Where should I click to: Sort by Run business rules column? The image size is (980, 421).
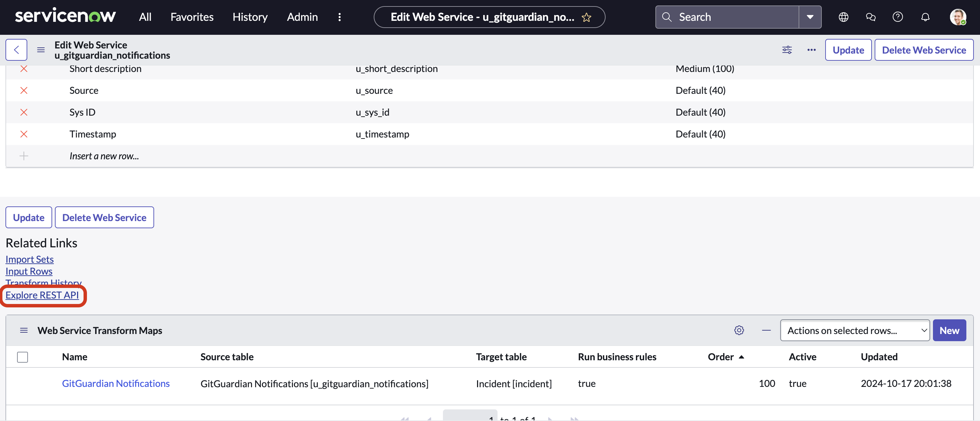point(617,357)
